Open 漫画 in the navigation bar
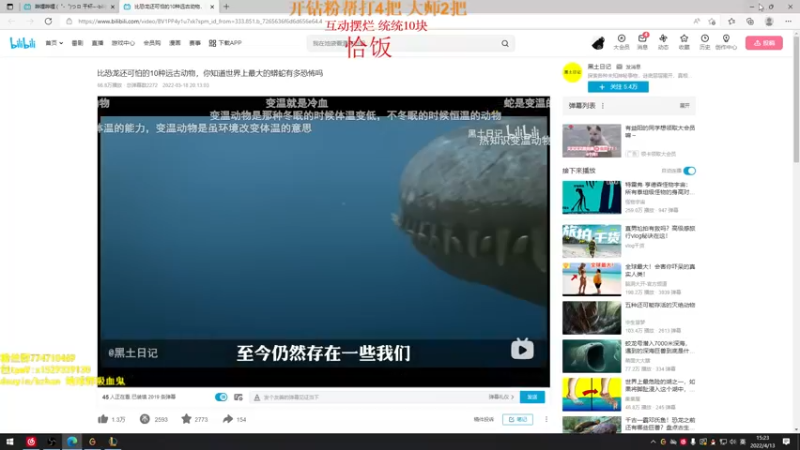 [175, 43]
